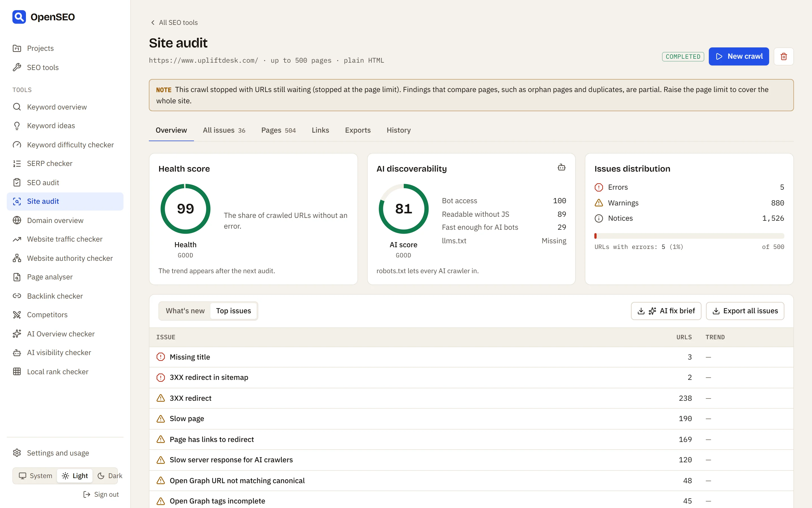
Task: Click the URLs with errors progress bar
Action: point(689,236)
